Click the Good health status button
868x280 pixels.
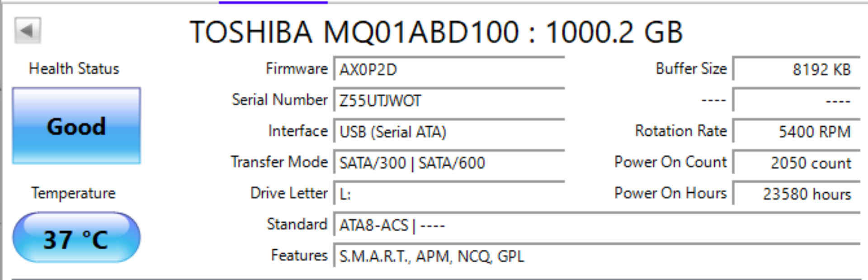[76, 126]
